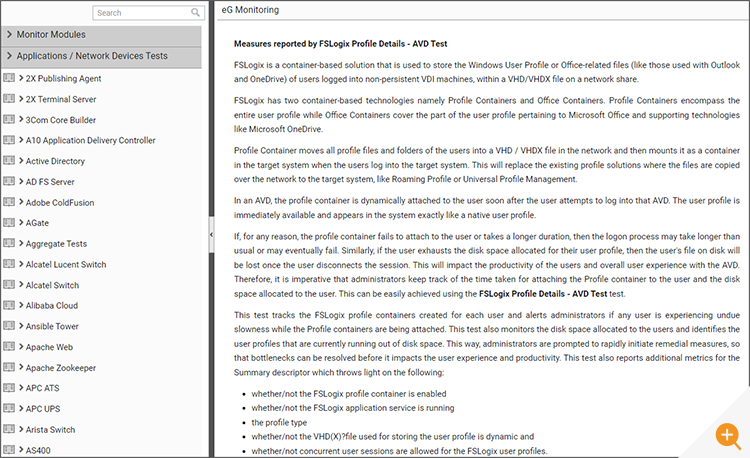Click the search magnifier icon

pyautogui.click(x=195, y=12)
